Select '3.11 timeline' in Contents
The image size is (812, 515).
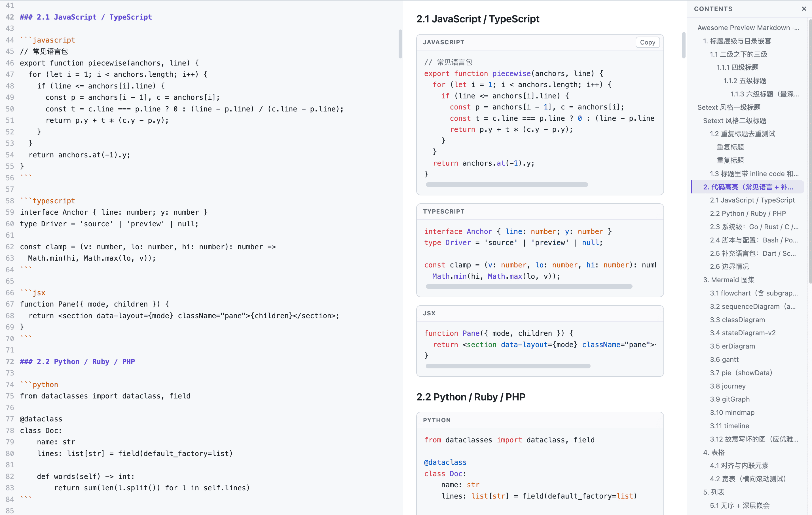click(x=729, y=426)
